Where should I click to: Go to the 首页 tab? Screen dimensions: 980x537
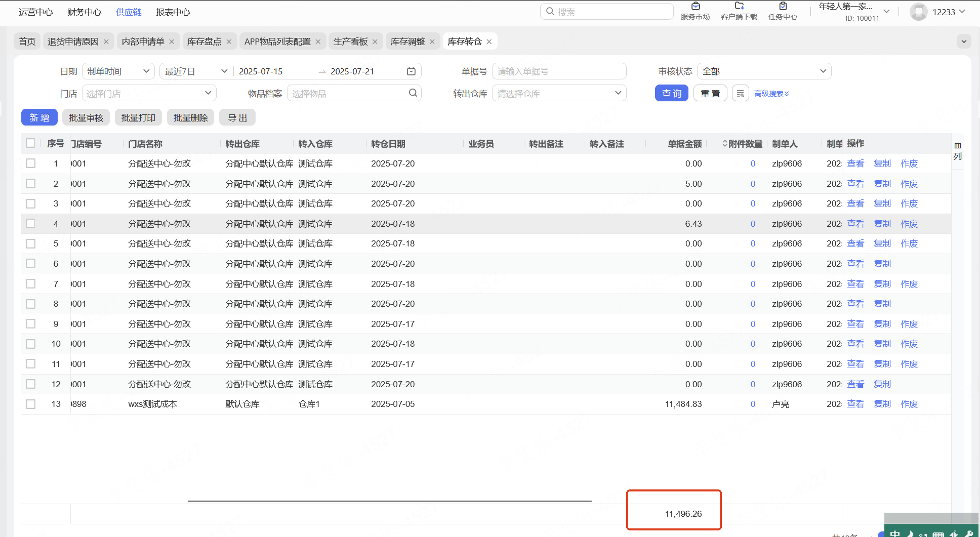pyautogui.click(x=27, y=42)
